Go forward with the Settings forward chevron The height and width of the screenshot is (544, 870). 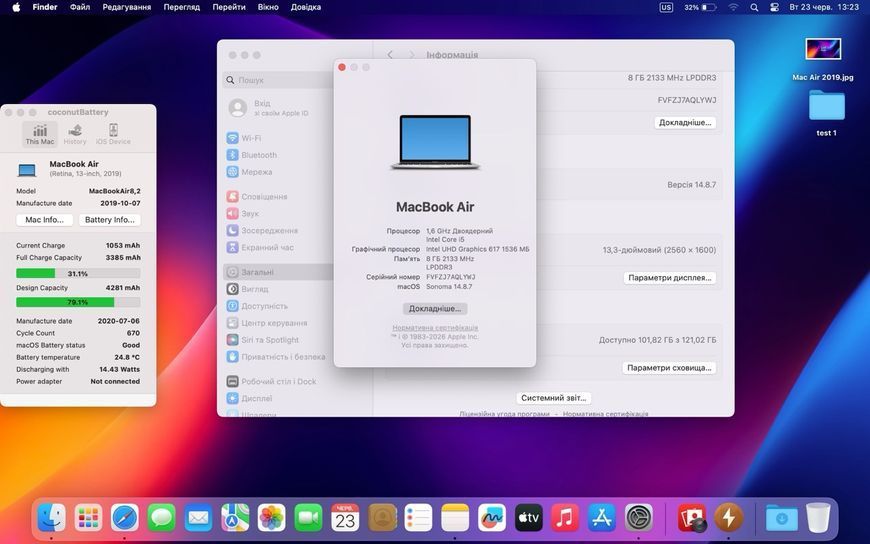411,54
